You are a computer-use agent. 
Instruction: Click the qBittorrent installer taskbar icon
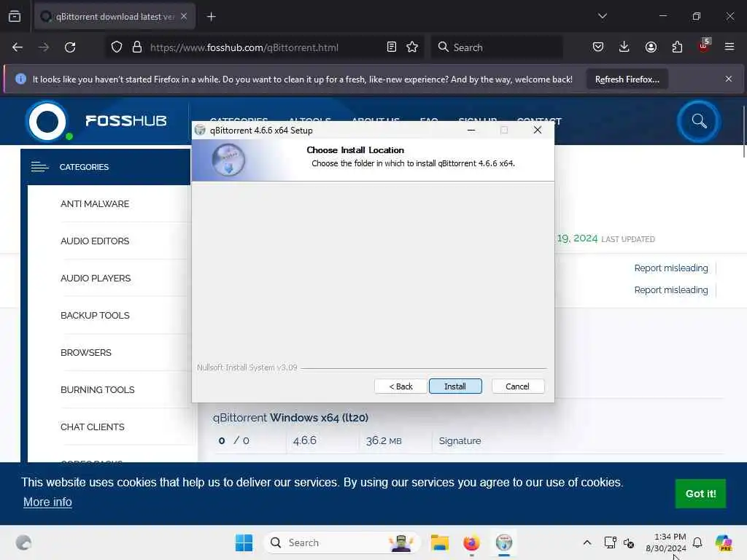(x=503, y=542)
